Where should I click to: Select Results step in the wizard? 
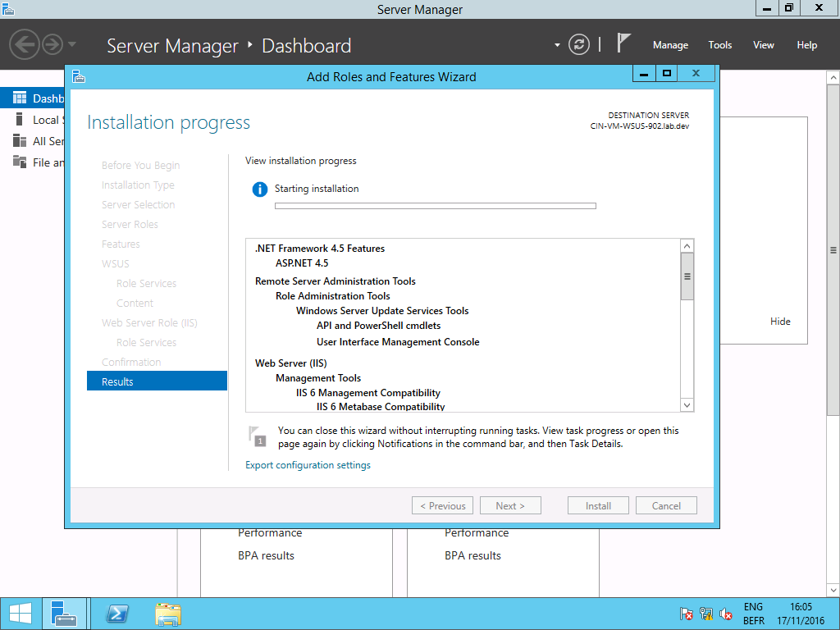click(157, 381)
